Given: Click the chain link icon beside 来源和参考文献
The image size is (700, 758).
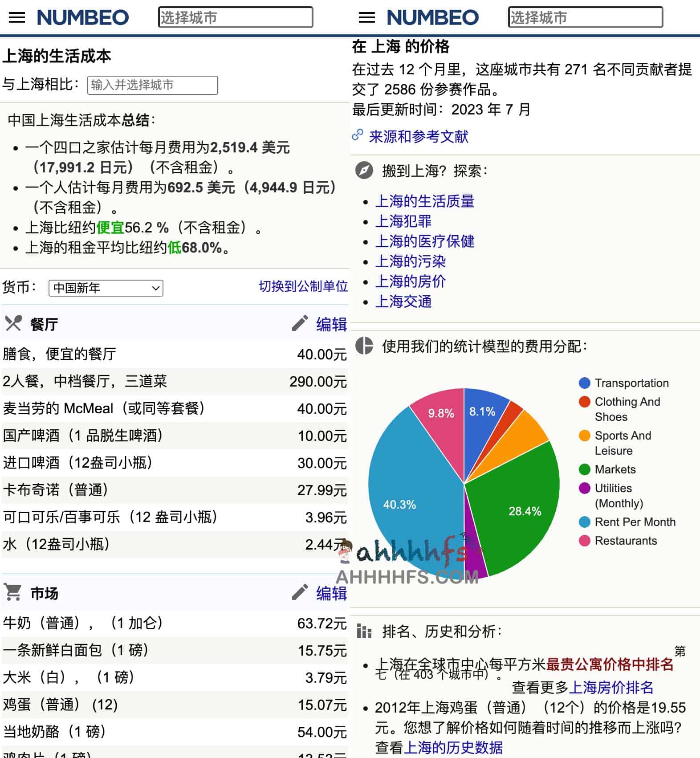Looking at the screenshot, I should pyautogui.click(x=358, y=135).
